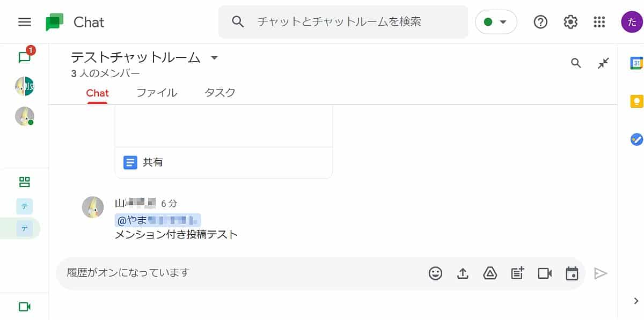
Task: Expand the テストチャットルーム room menu
Action: tap(214, 58)
